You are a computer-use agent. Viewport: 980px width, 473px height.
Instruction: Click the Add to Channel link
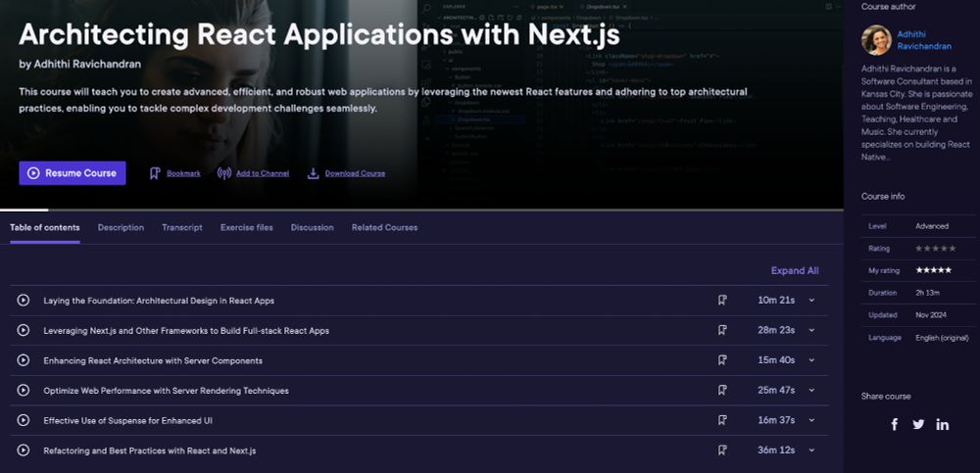(263, 173)
